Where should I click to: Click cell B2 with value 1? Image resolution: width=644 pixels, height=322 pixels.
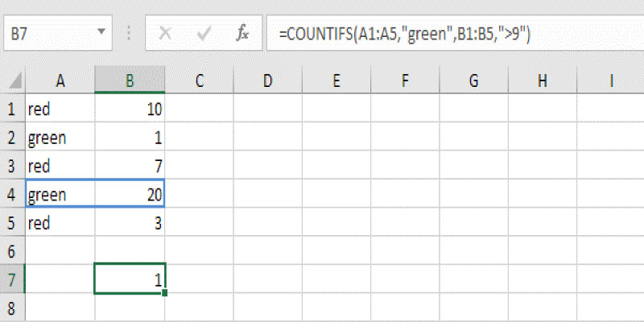(130, 137)
